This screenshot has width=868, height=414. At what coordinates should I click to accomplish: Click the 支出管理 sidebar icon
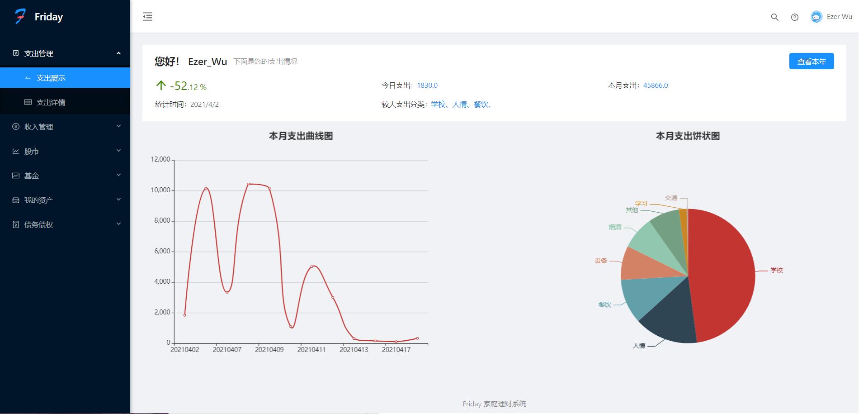pos(15,53)
